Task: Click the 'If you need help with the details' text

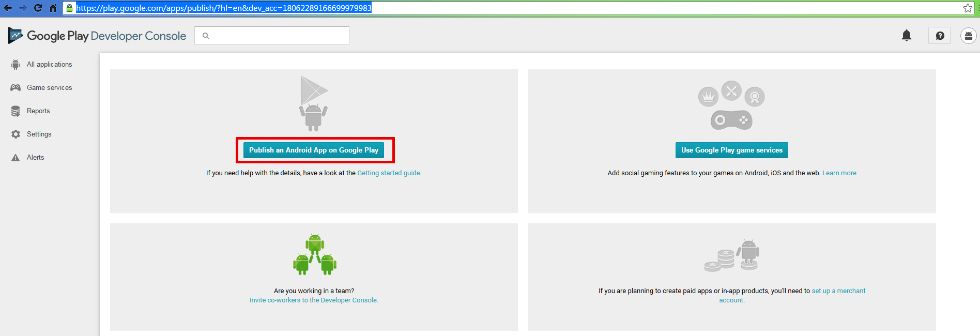Action: click(x=281, y=173)
